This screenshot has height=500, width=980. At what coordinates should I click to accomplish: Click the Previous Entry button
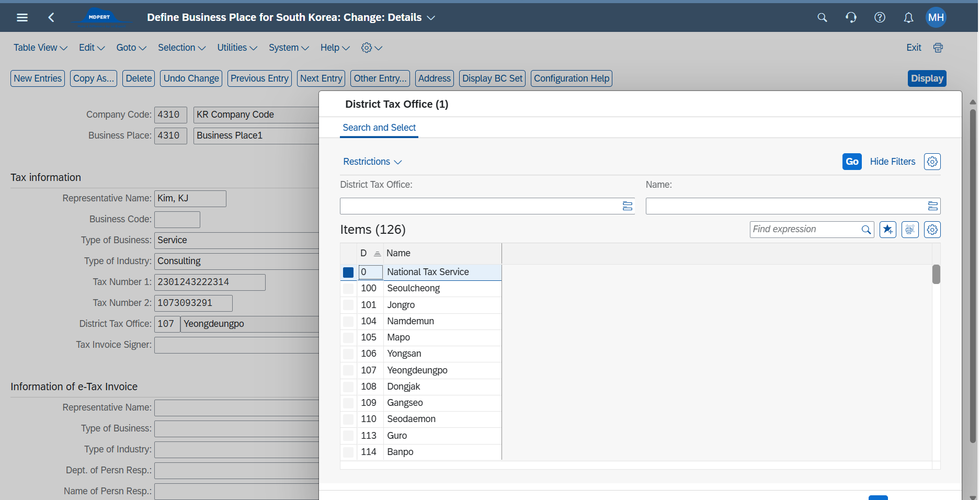point(259,78)
